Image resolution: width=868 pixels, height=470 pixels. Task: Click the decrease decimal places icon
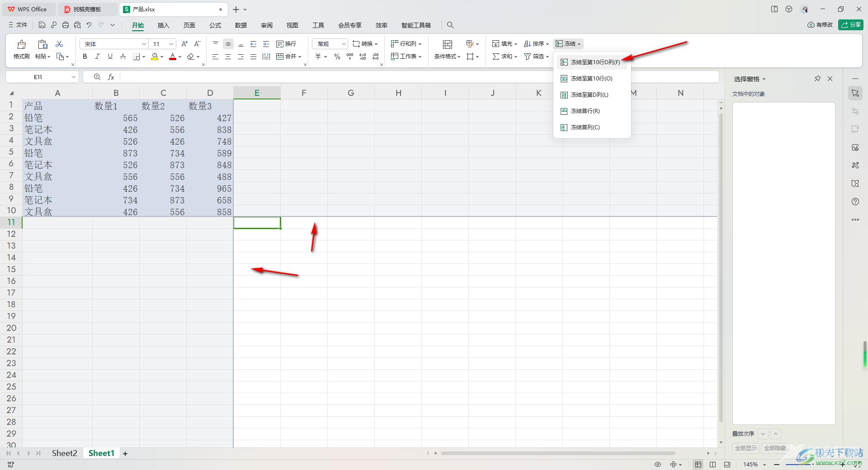[376, 56]
